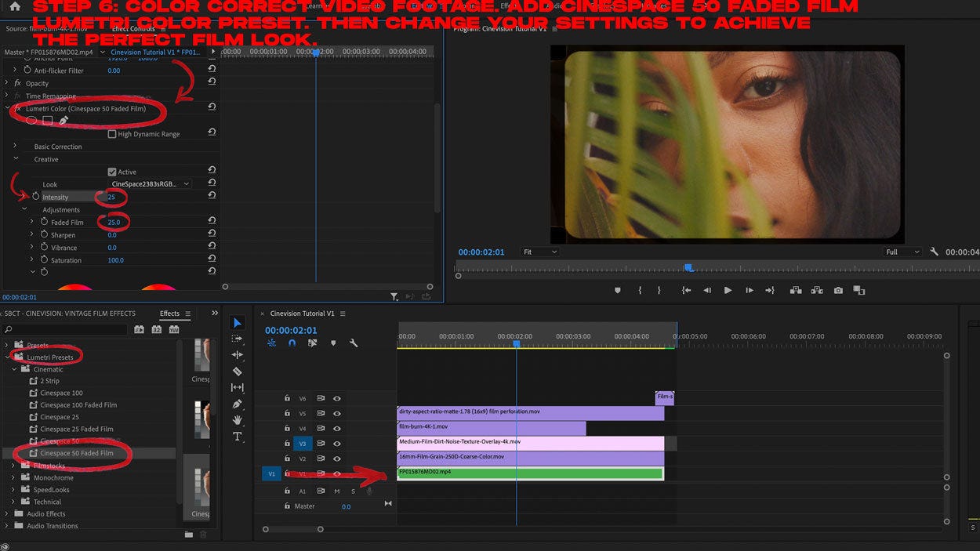Toggle Sync Lock for track V4

(x=321, y=429)
